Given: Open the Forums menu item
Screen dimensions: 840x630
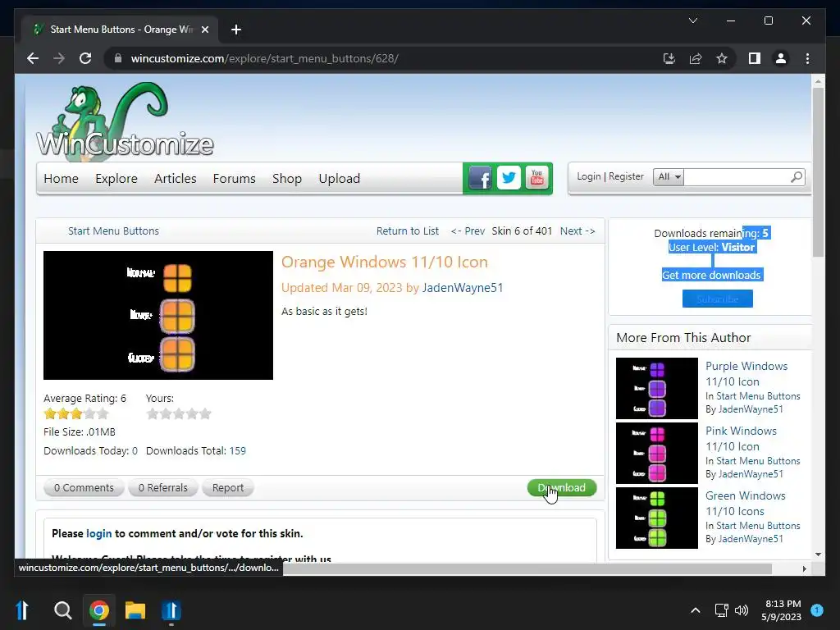Looking at the screenshot, I should (234, 178).
